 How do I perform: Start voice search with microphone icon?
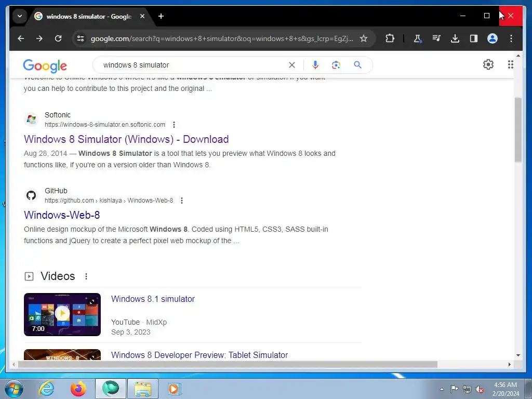click(x=315, y=65)
